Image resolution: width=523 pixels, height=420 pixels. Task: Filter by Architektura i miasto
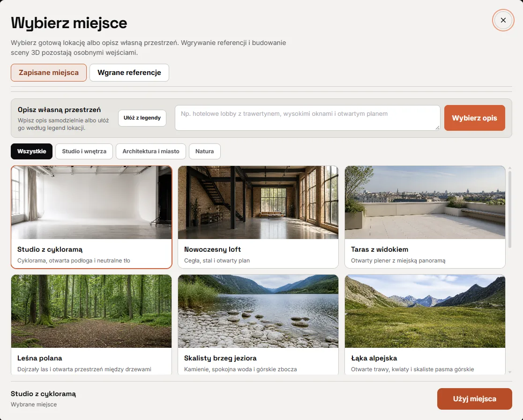pyautogui.click(x=151, y=151)
